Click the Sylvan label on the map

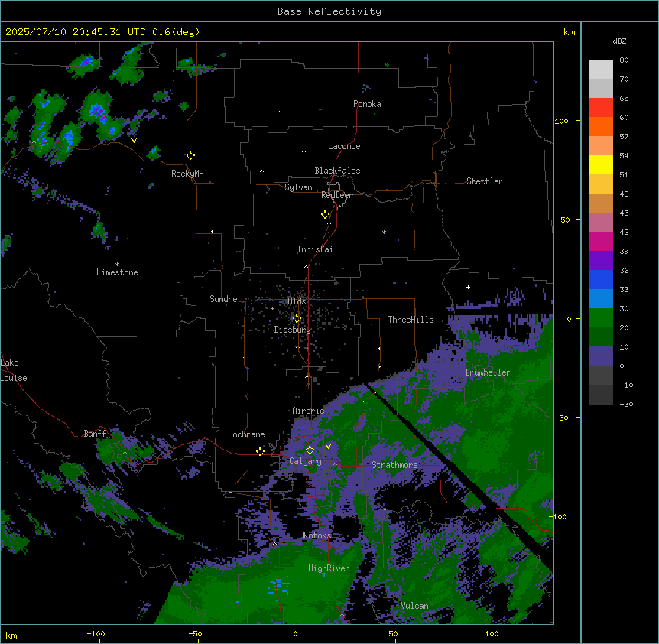click(x=298, y=187)
